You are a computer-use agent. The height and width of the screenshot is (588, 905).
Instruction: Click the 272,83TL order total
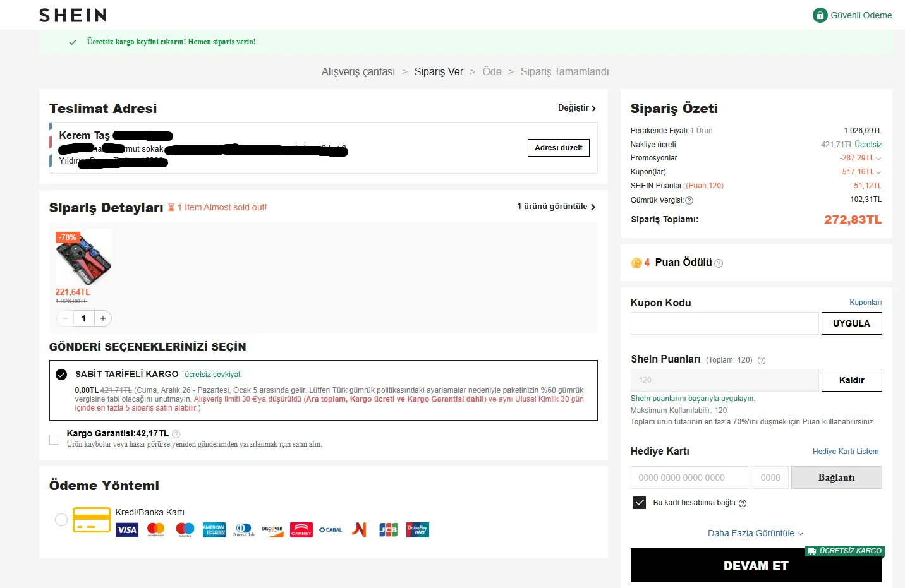853,220
